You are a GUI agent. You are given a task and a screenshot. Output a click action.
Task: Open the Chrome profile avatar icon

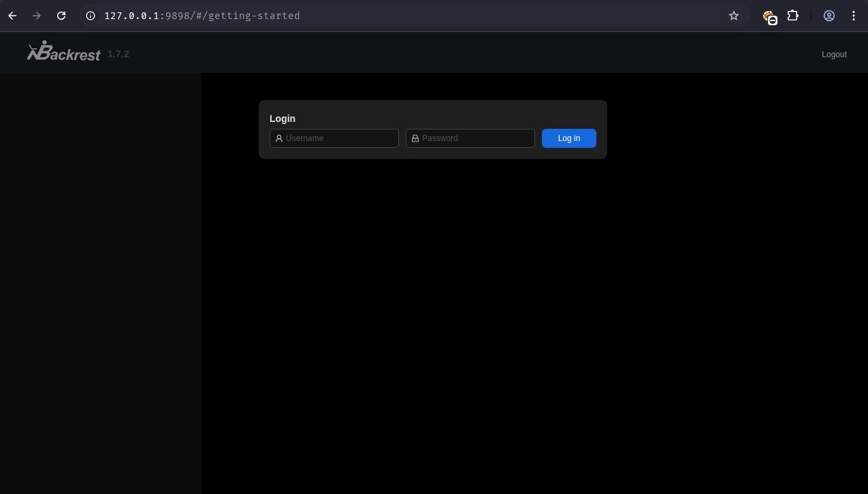coord(829,16)
